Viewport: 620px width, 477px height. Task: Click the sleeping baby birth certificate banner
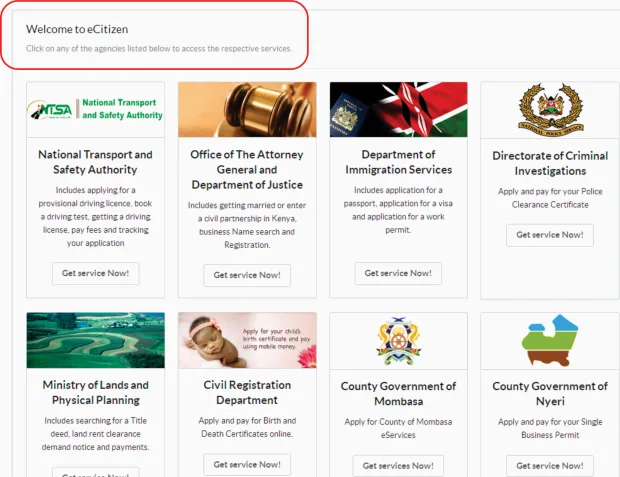[247, 340]
